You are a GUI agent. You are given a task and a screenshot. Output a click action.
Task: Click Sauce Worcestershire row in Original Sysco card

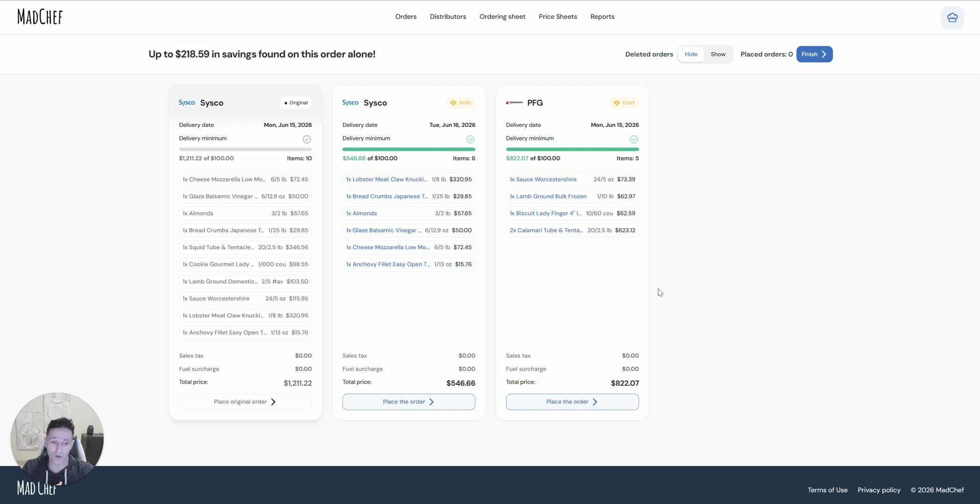tap(245, 299)
